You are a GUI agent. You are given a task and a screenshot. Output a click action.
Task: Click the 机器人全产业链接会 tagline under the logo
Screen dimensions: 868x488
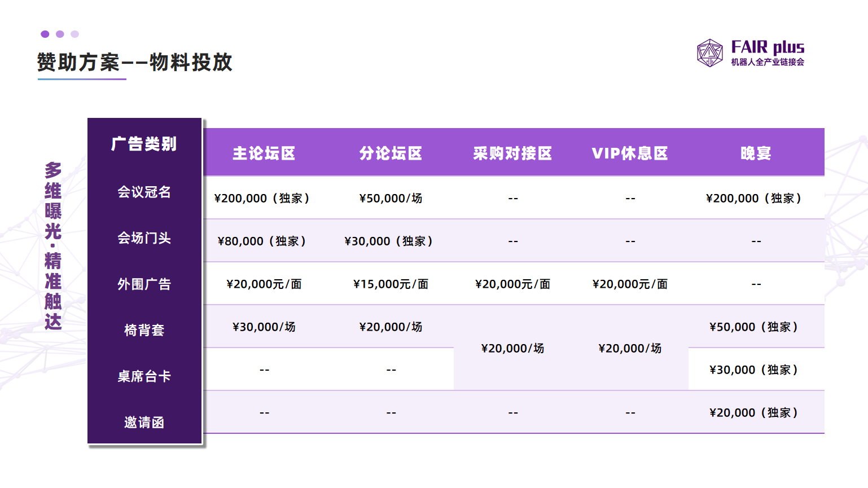tap(768, 62)
